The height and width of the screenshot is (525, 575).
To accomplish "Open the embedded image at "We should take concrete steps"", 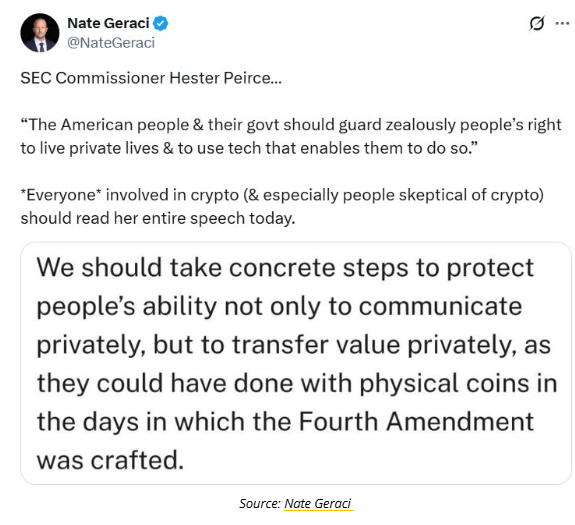I will [296, 363].
